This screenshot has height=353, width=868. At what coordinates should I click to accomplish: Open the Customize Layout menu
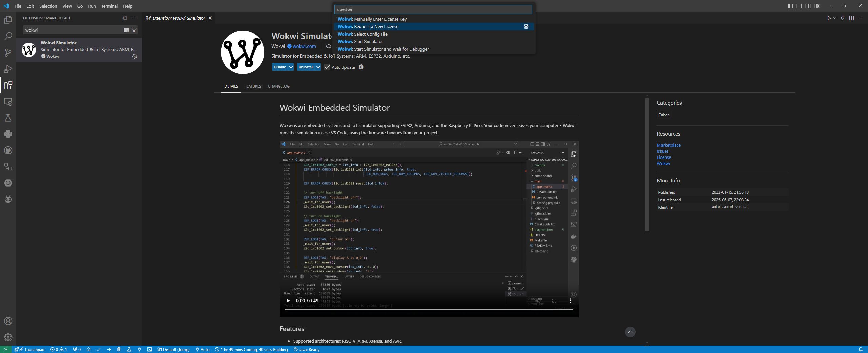coord(817,6)
